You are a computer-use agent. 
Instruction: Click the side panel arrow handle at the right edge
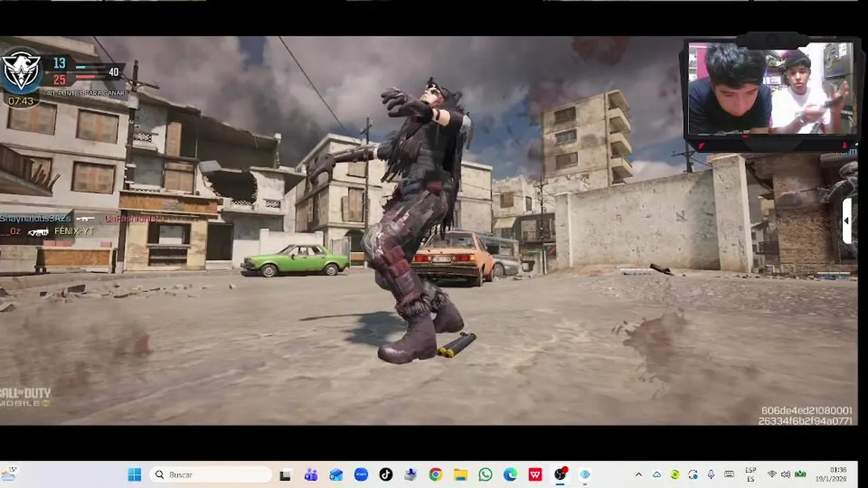point(847,221)
